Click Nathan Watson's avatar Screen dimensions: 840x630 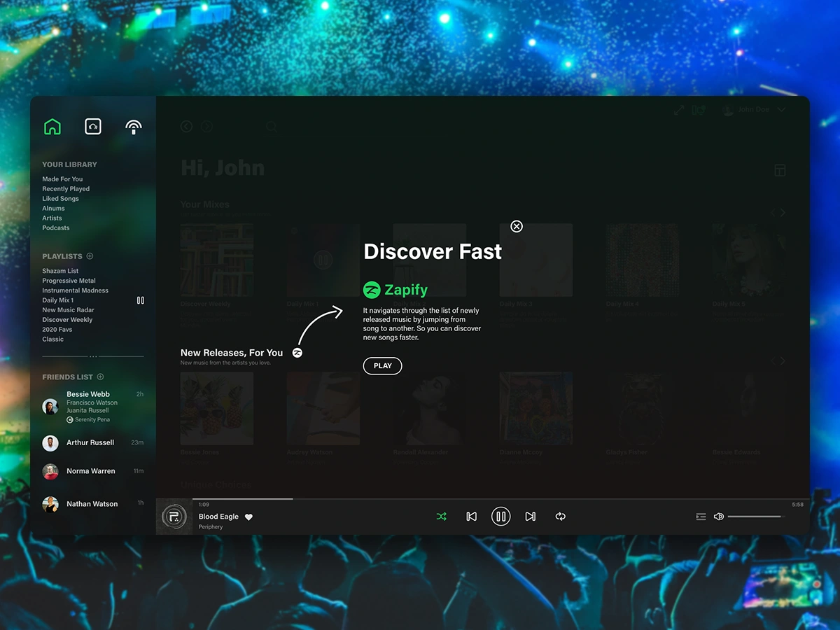50,504
